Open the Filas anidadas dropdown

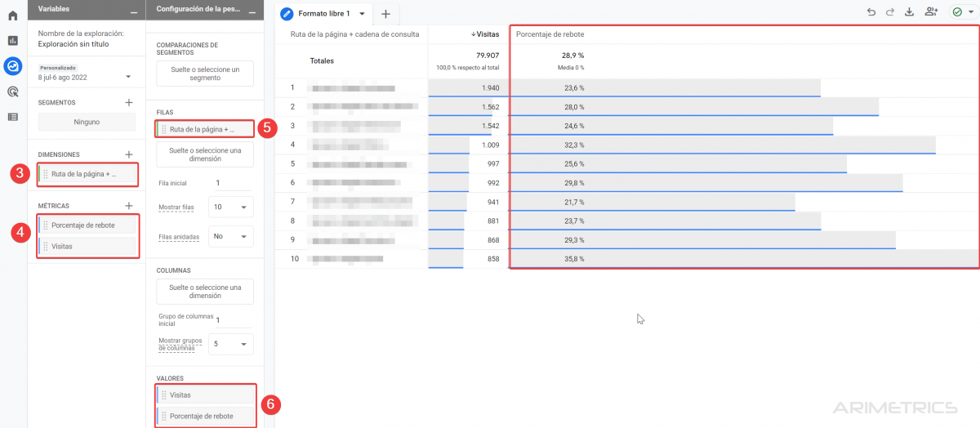(231, 236)
